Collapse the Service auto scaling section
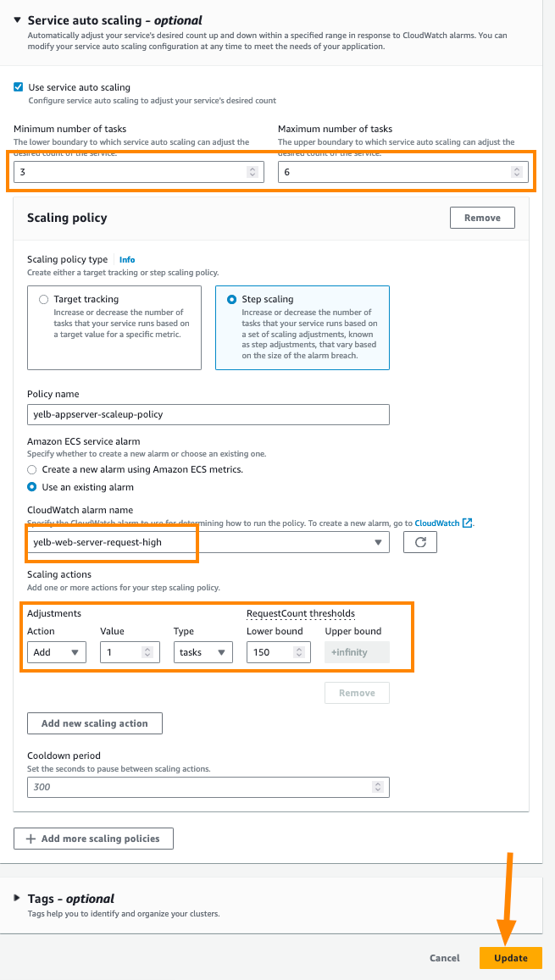Image resolution: width=555 pixels, height=980 pixels. [19, 20]
